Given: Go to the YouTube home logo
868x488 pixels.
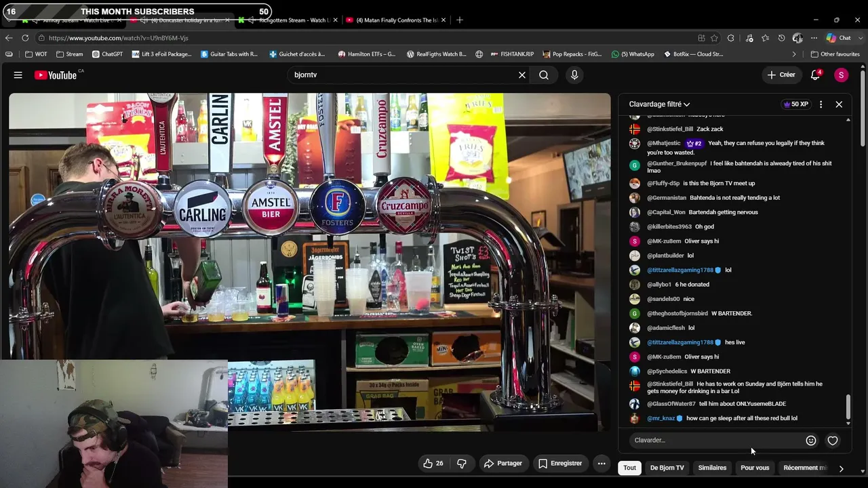Looking at the screenshot, I should [56, 75].
